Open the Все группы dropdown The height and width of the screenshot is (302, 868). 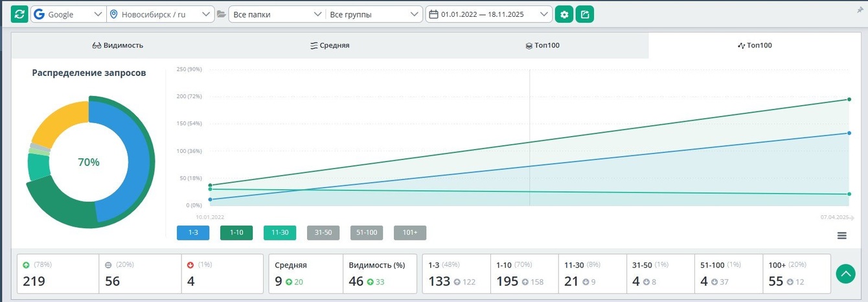coord(373,14)
